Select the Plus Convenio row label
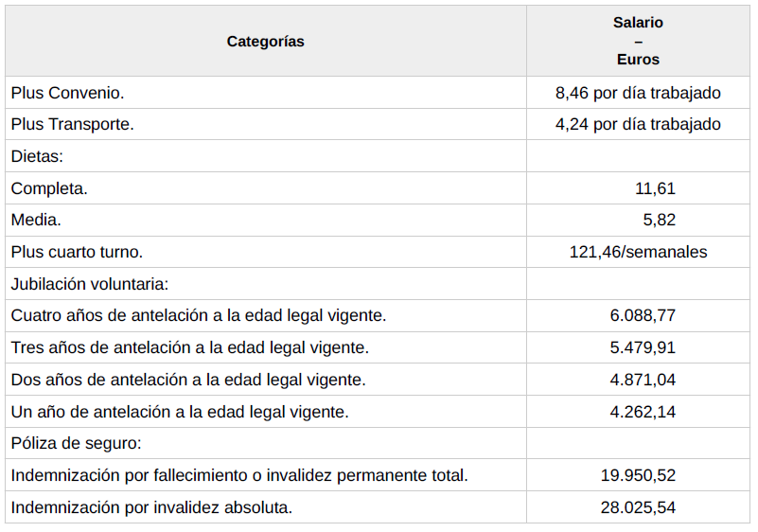758x532 pixels. pyautogui.click(x=68, y=93)
